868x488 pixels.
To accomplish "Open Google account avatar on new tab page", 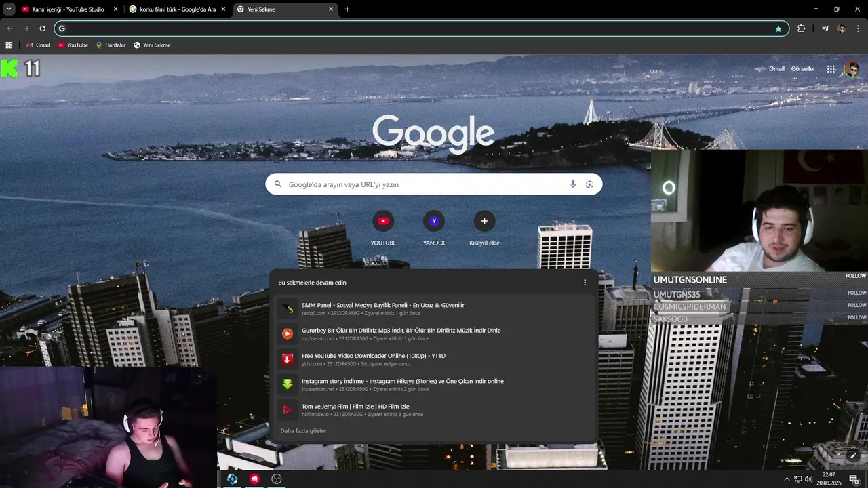I will [852, 69].
